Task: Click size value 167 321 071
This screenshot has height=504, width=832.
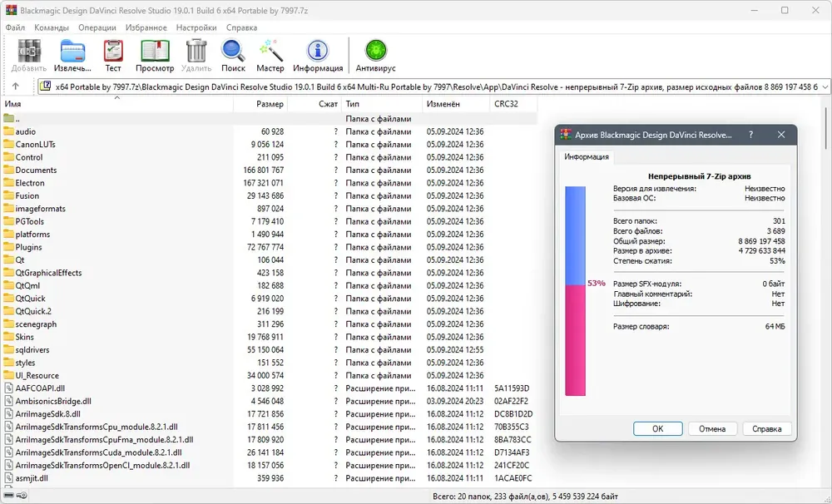Action: 263,183
